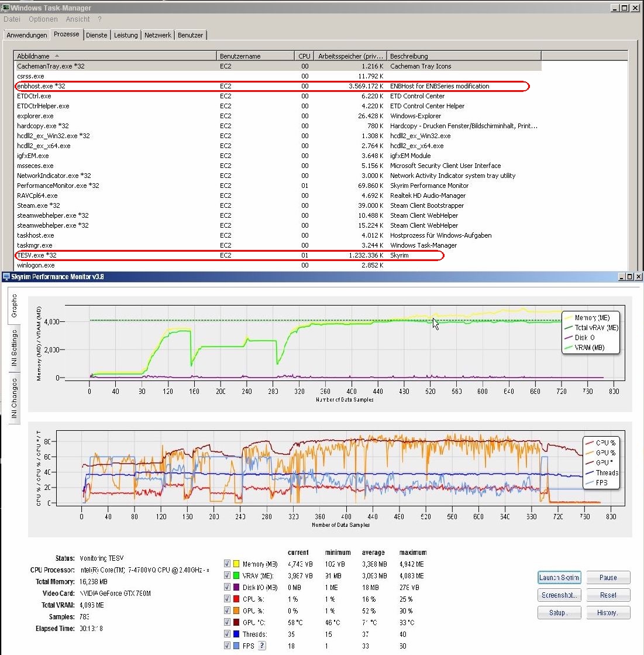Open the Datei menu

[12, 19]
